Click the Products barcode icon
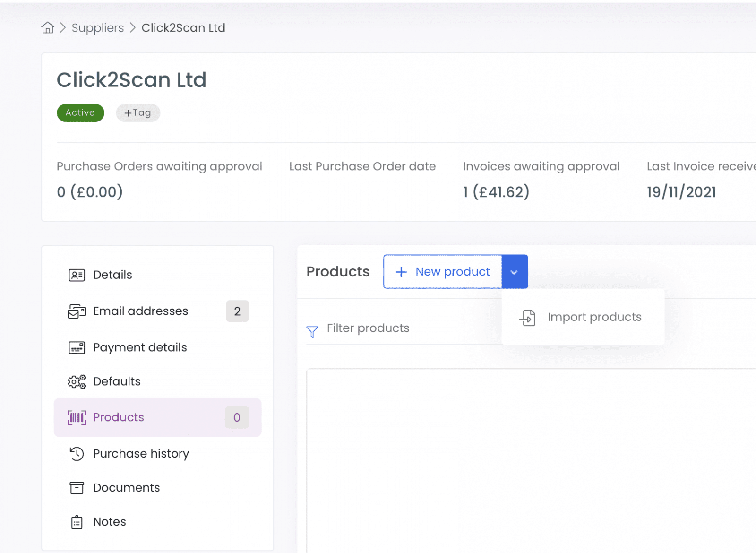This screenshot has width=756, height=553. (x=77, y=417)
